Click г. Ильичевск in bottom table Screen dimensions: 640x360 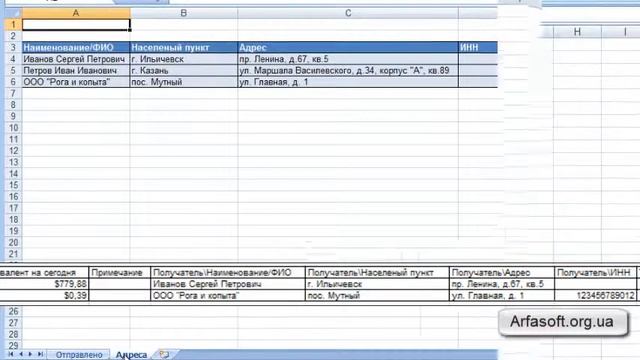(377, 284)
